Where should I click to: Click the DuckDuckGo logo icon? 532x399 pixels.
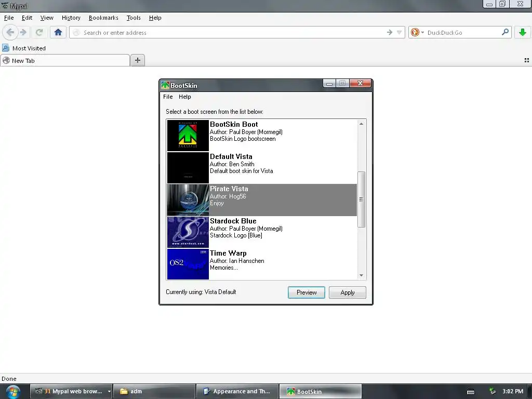[x=415, y=32]
